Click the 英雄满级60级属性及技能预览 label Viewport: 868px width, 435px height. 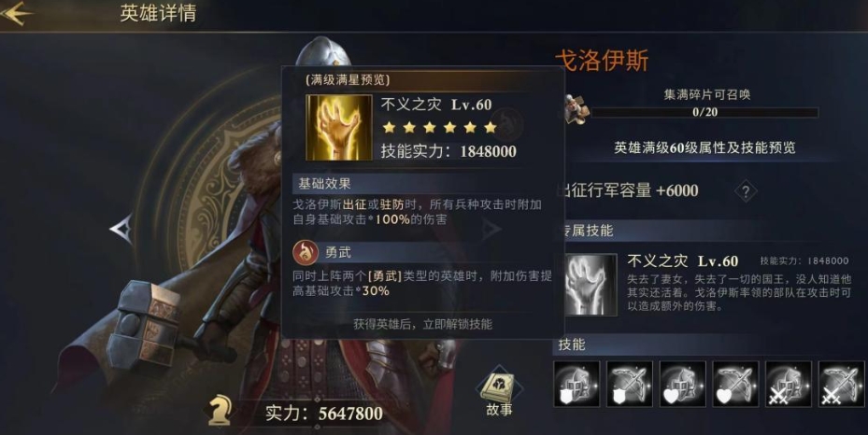(704, 147)
